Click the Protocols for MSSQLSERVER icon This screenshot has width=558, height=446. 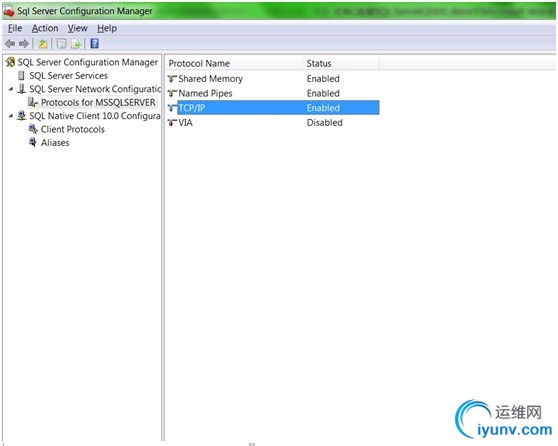[x=33, y=102]
